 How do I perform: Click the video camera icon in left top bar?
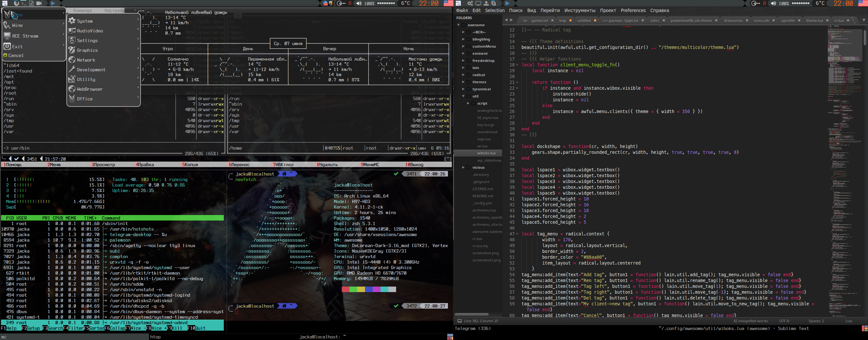pyautogui.click(x=39, y=3)
